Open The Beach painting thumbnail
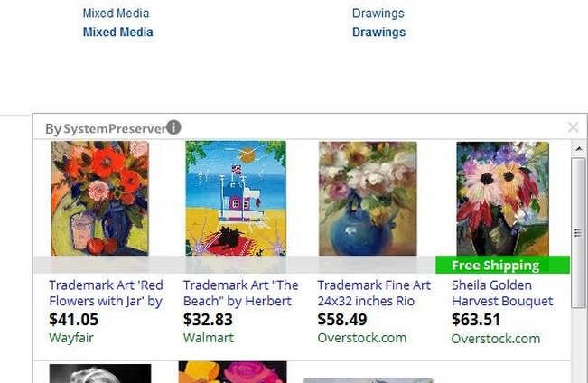The width and height of the screenshot is (588, 383). tap(236, 199)
